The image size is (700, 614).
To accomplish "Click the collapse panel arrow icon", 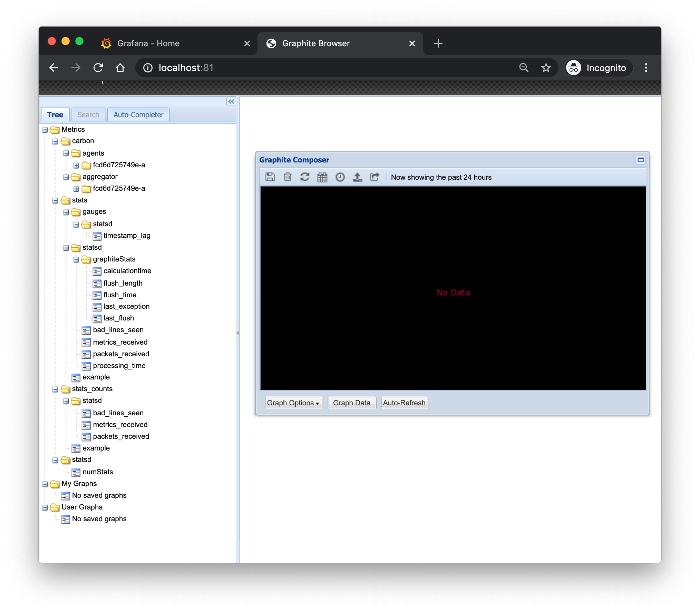I will (x=232, y=101).
